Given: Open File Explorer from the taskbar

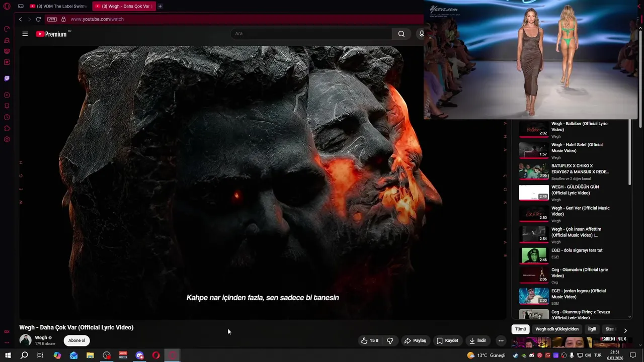Looking at the screenshot, I should point(90,355).
